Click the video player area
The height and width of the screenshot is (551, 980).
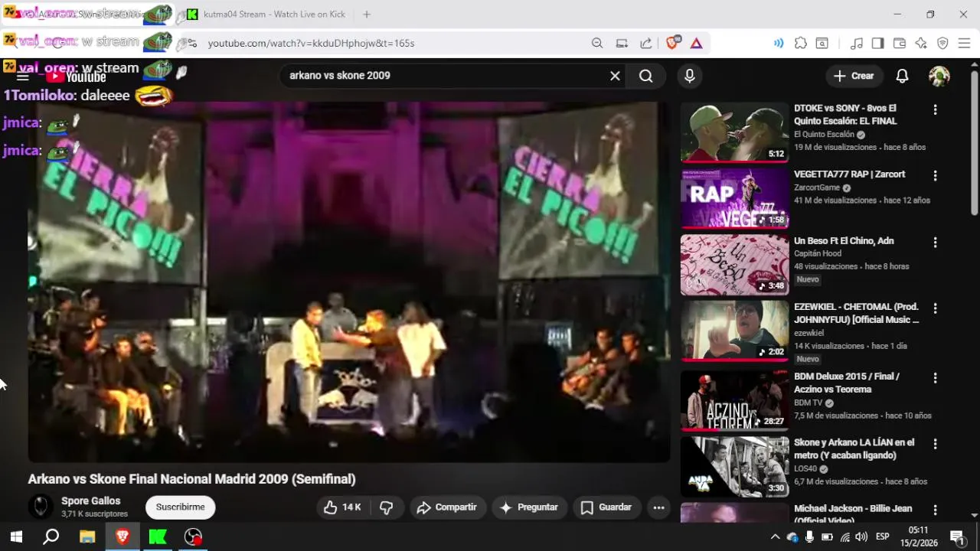pos(349,282)
